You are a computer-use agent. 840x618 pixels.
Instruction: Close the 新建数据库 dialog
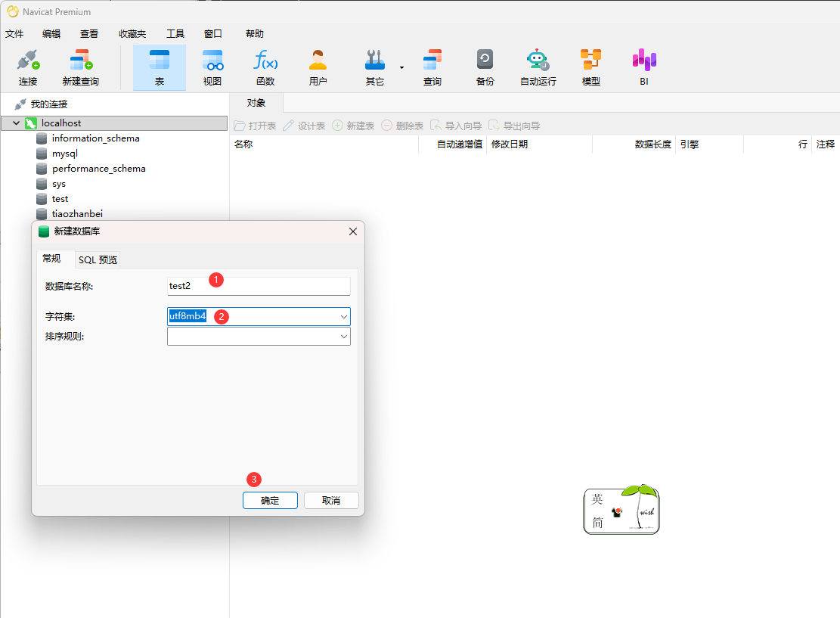click(x=353, y=231)
